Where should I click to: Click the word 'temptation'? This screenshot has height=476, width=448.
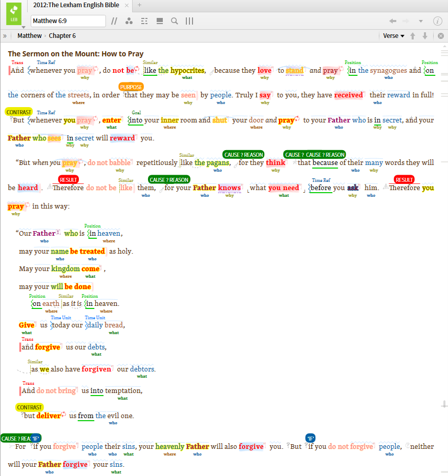click(122, 391)
